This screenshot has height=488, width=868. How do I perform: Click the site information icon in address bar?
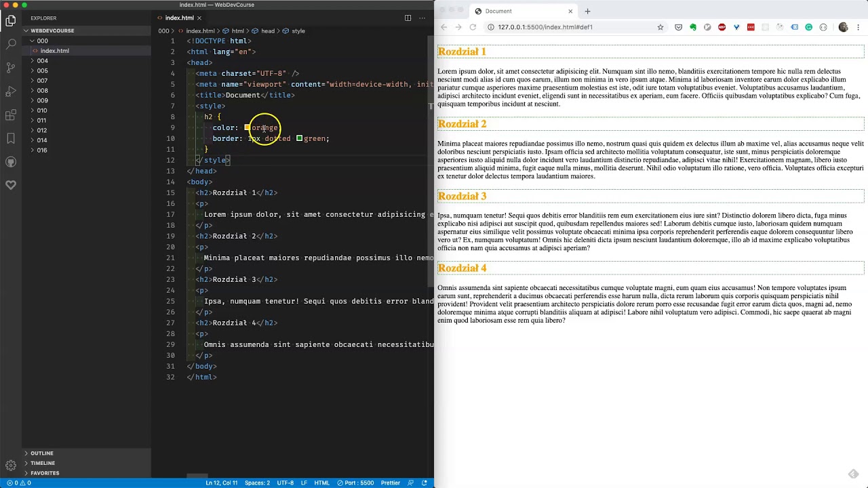tap(490, 27)
